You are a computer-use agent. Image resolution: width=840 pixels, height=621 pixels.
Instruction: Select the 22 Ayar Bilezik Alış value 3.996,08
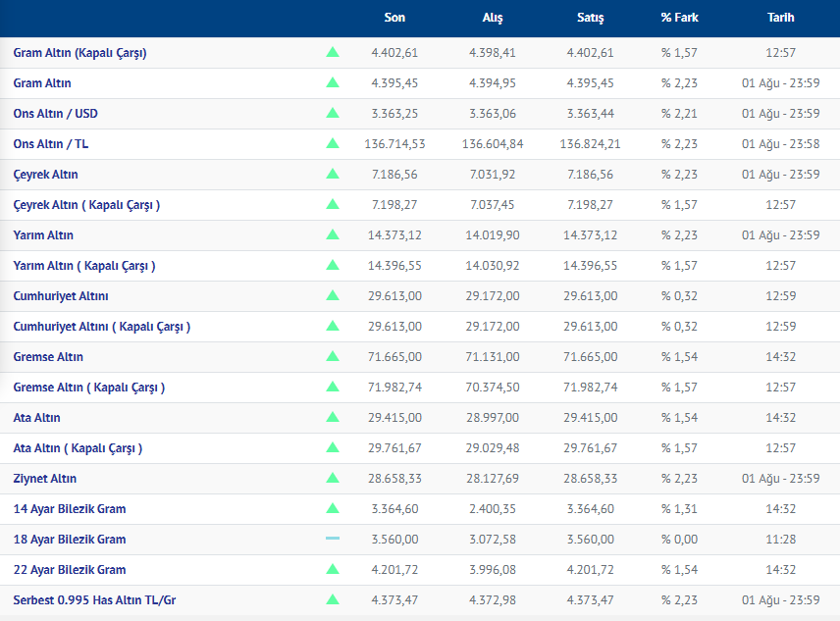[493, 570]
